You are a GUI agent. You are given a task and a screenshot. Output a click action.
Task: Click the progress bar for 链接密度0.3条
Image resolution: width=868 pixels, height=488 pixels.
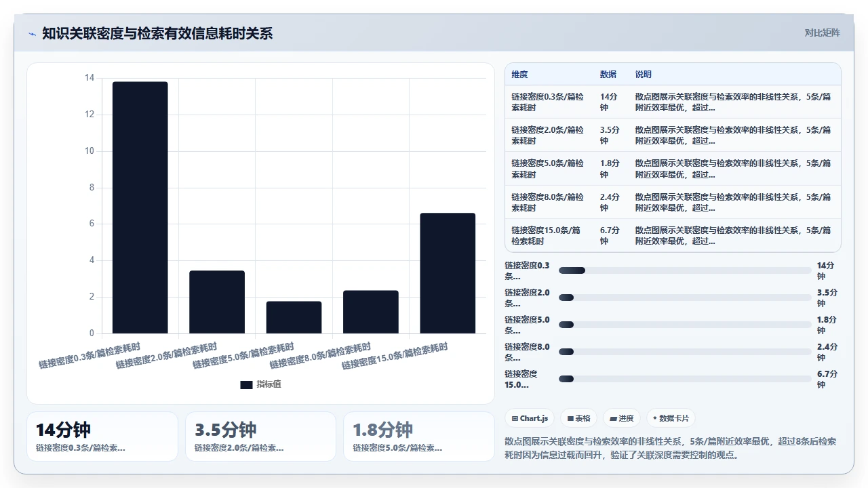[x=685, y=270]
